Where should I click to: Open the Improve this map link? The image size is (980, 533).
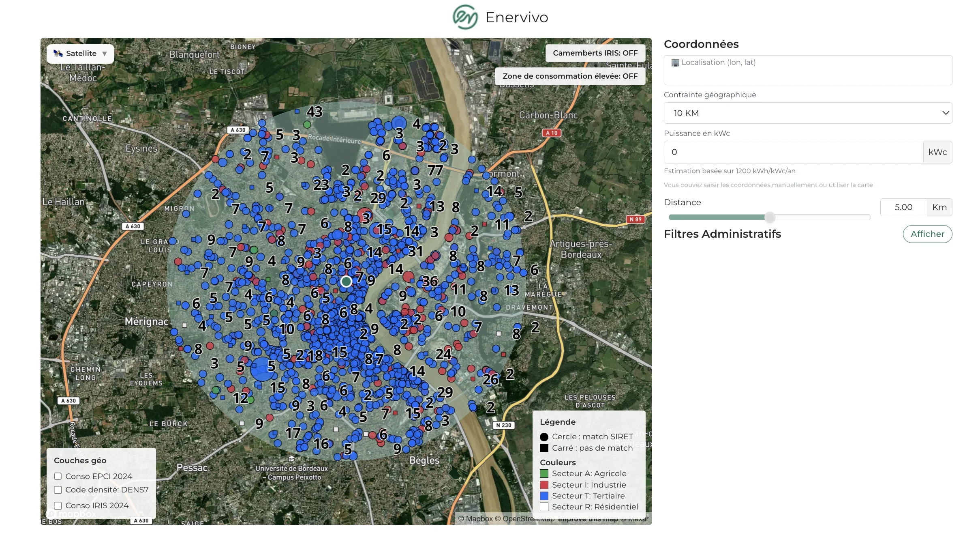[x=588, y=519]
